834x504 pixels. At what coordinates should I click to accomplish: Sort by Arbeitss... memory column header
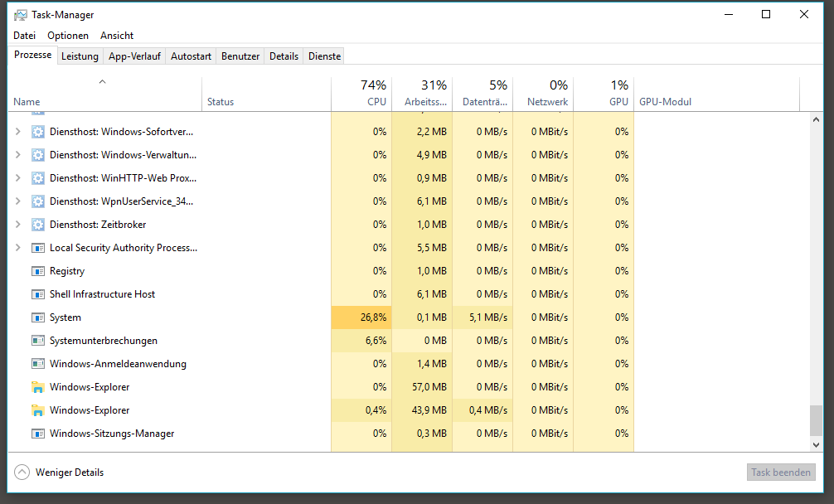pos(422,94)
